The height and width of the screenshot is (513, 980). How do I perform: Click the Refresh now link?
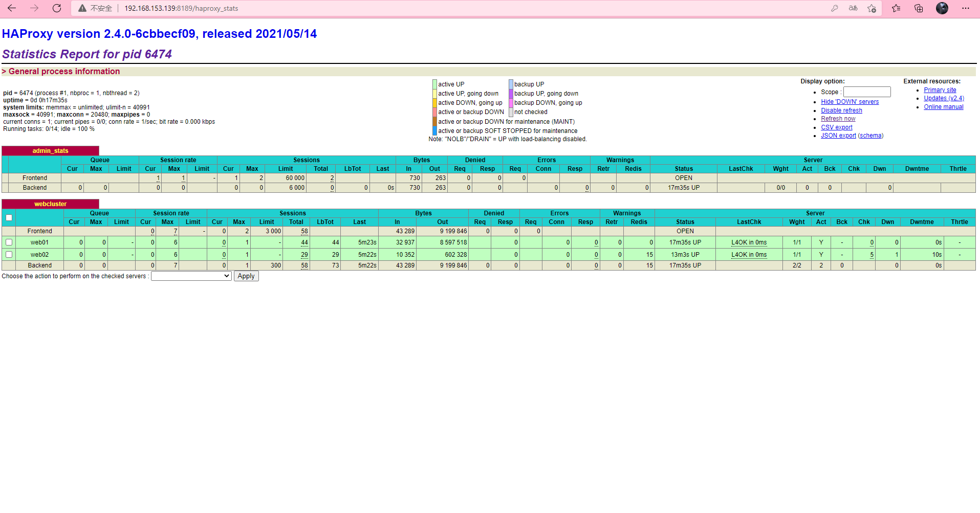tap(838, 119)
